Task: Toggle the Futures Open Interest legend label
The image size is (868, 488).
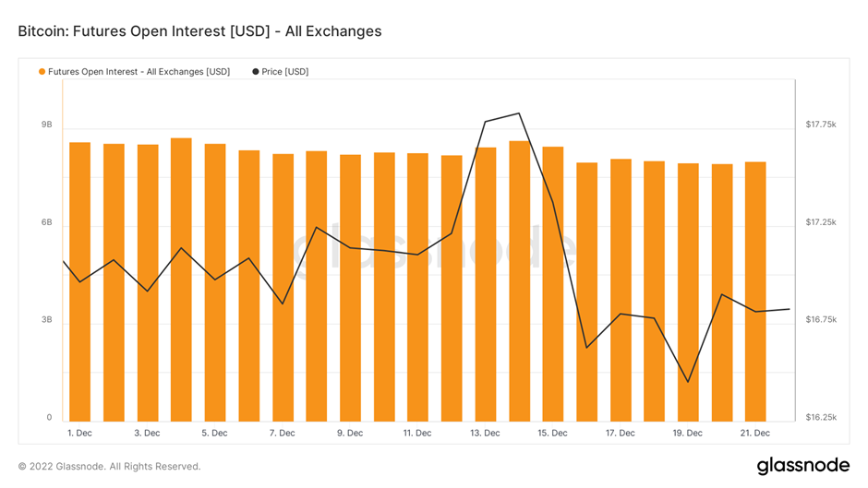Action: pyautogui.click(x=139, y=72)
